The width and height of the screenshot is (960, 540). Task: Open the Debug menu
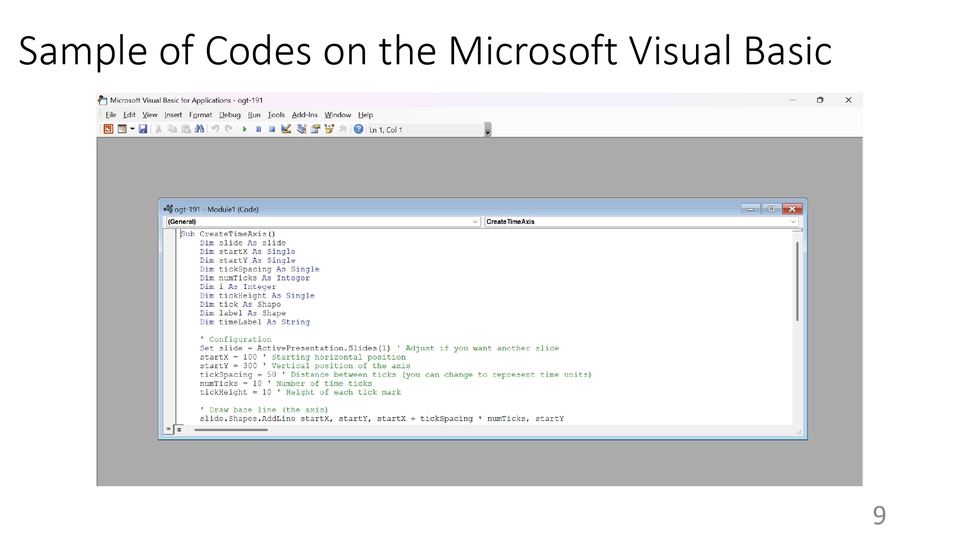230,115
